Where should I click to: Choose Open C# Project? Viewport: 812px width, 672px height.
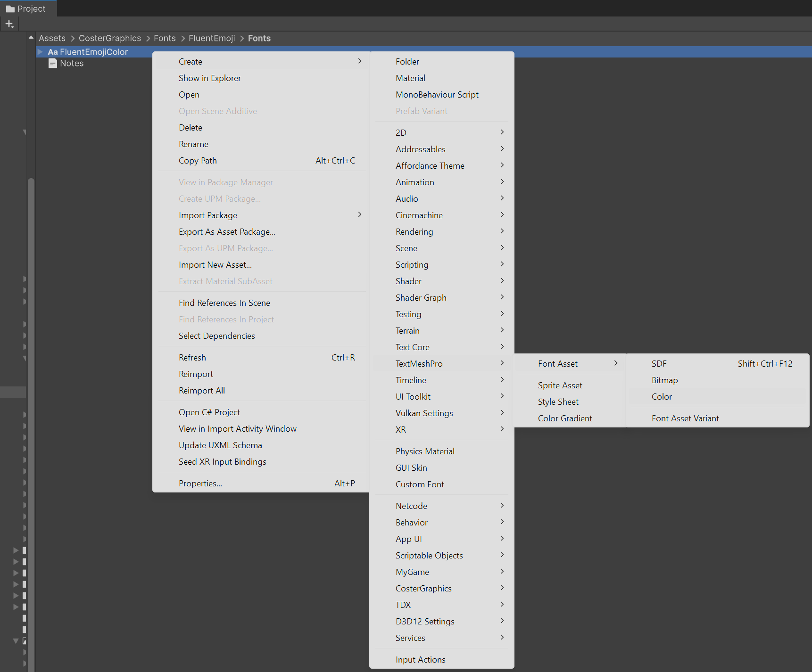click(261, 412)
